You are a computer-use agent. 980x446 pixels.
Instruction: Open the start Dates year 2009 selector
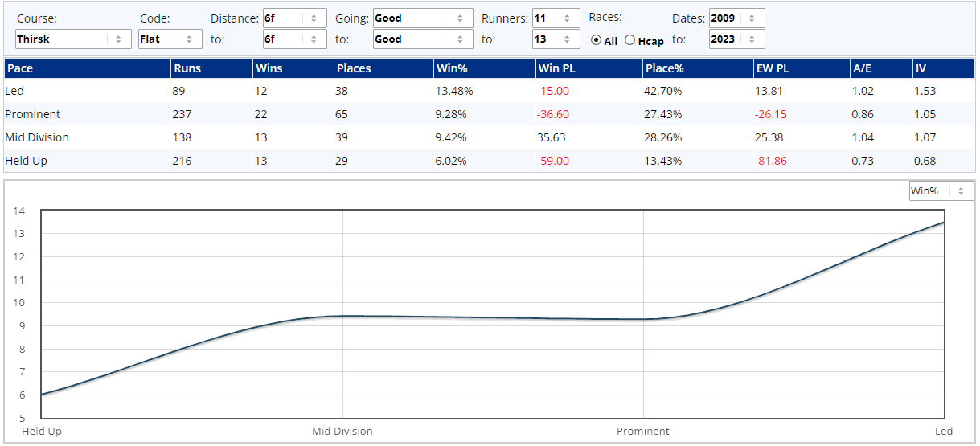coord(736,18)
